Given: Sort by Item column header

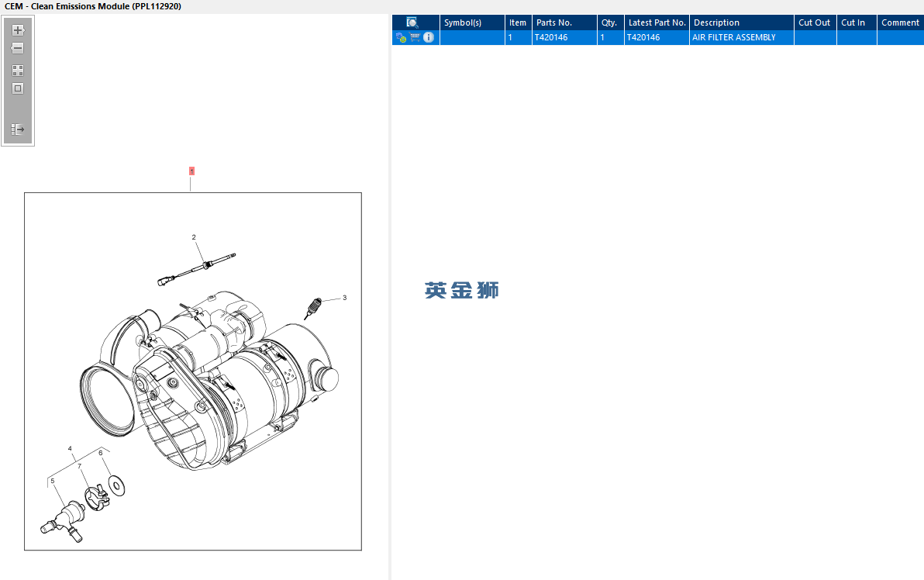Looking at the screenshot, I should 518,22.
